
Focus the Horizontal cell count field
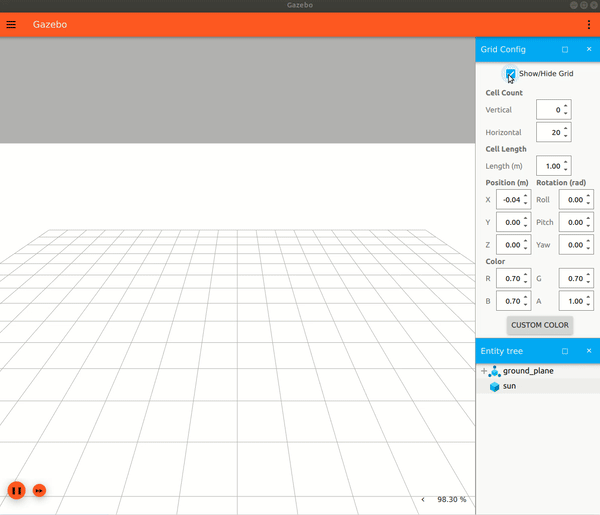click(x=553, y=132)
